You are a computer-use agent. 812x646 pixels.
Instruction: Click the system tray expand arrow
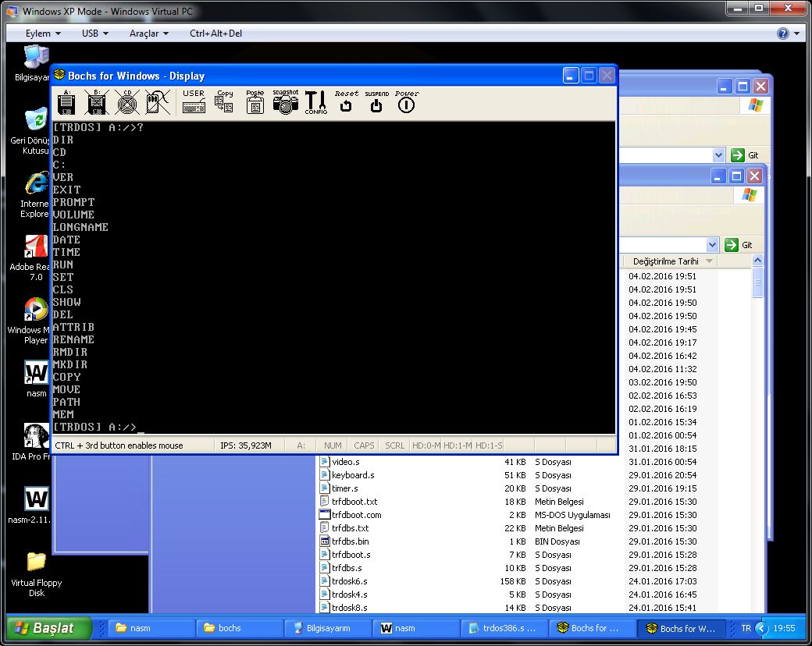coord(761,628)
